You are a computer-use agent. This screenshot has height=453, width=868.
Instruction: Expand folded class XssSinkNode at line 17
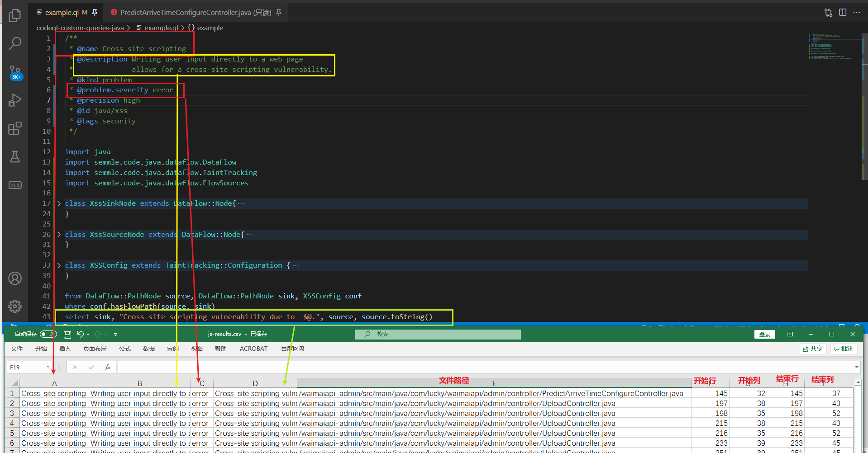[x=59, y=203]
